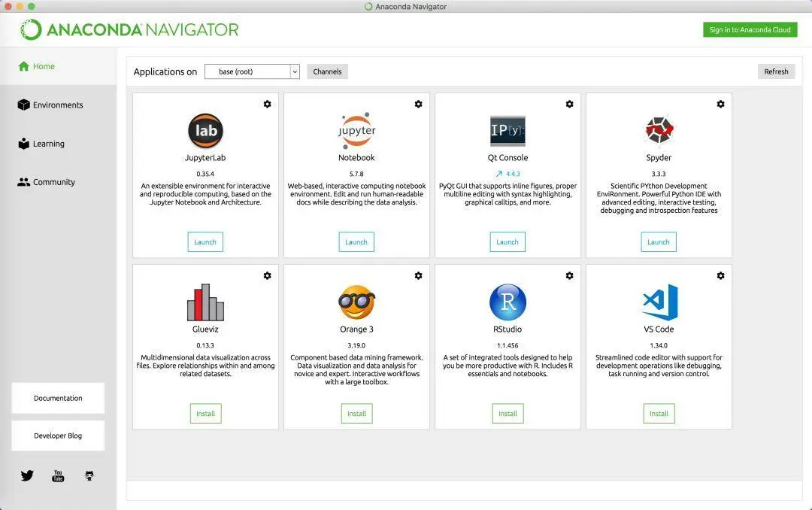Open Notebook card settings gear
This screenshot has width=812, height=510.
coord(419,104)
